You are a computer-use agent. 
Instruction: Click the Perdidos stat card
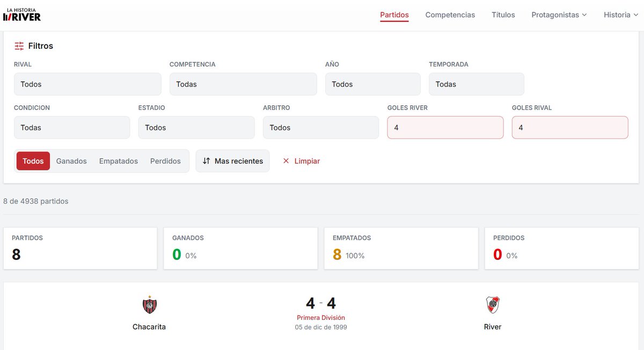point(562,249)
